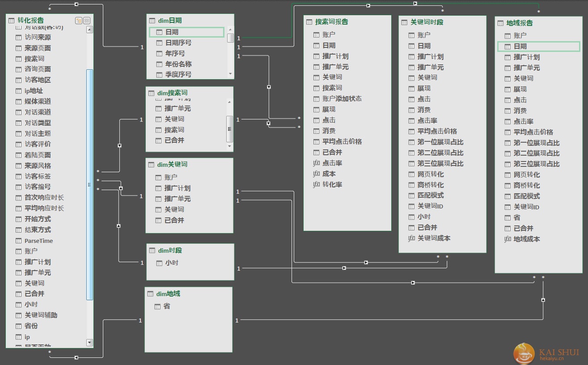Click column icon beside ip地址 in 转化报告

18,91
